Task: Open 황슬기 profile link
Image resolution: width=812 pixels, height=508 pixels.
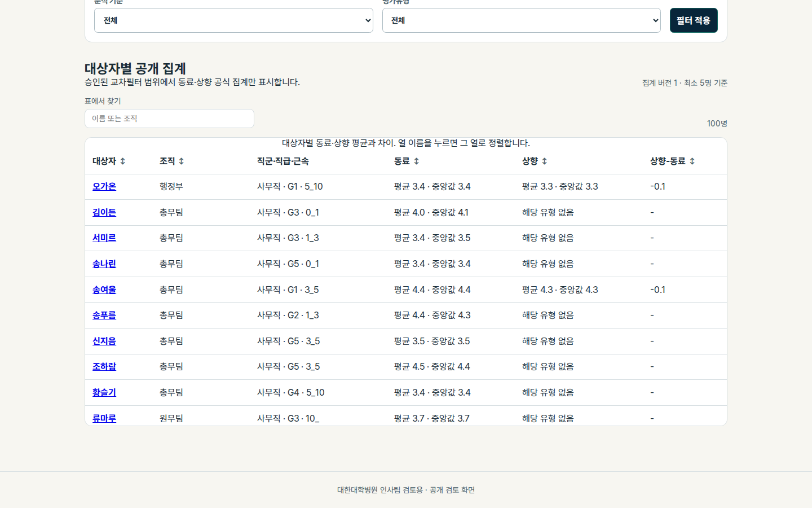Action: click(104, 393)
